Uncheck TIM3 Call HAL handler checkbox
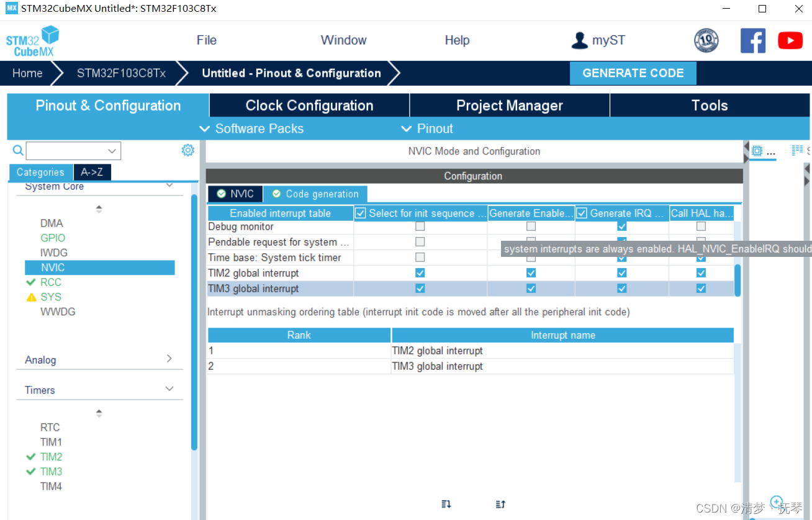The width and height of the screenshot is (812, 520). tap(701, 288)
